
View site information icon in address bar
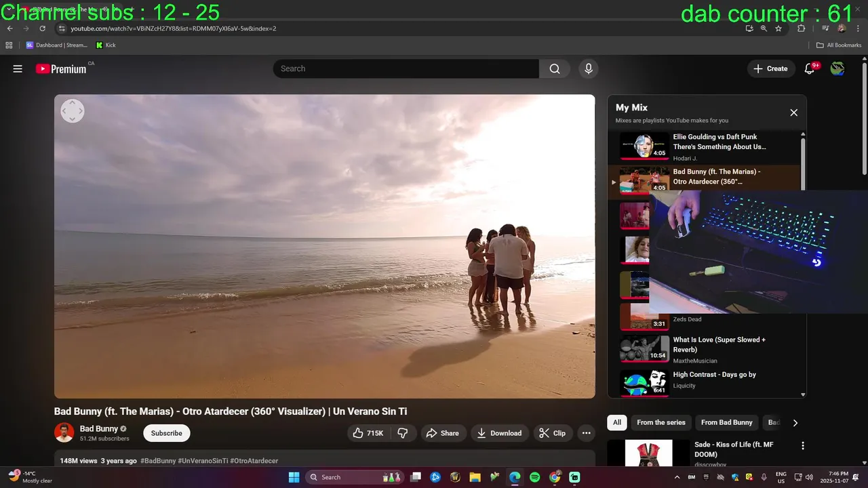(x=62, y=28)
